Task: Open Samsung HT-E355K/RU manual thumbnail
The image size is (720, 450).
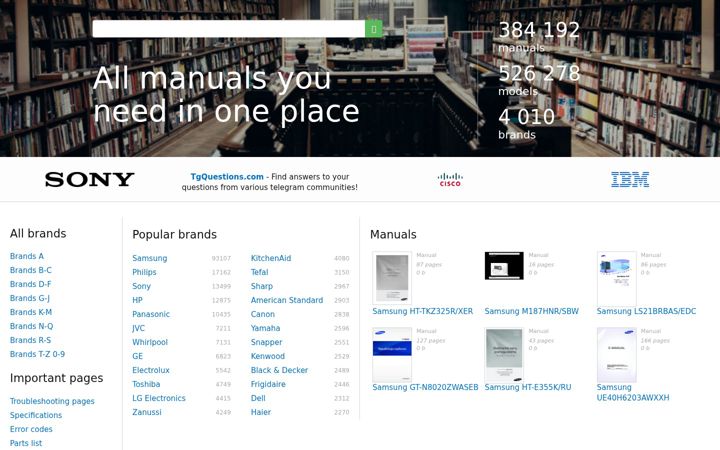Action: click(x=504, y=354)
